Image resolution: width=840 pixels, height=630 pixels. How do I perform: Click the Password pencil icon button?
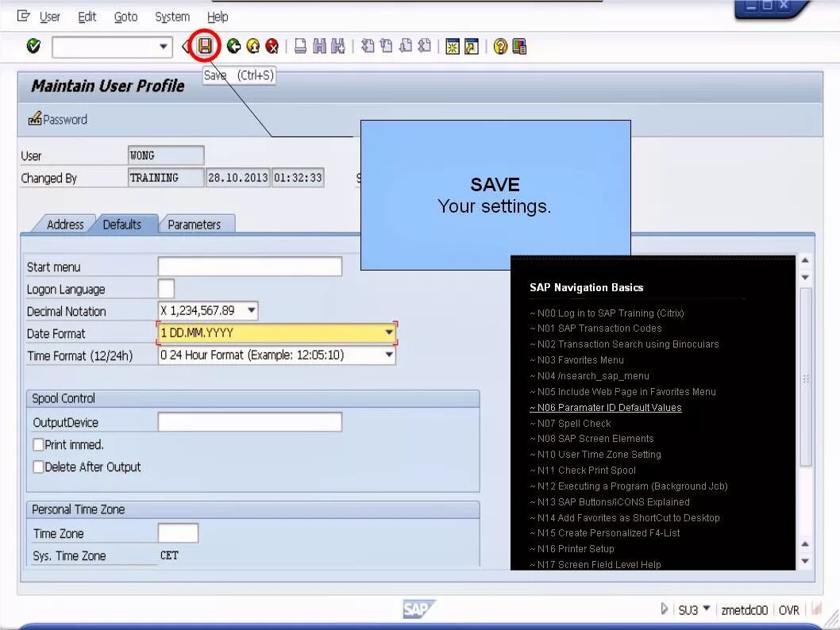pos(58,119)
